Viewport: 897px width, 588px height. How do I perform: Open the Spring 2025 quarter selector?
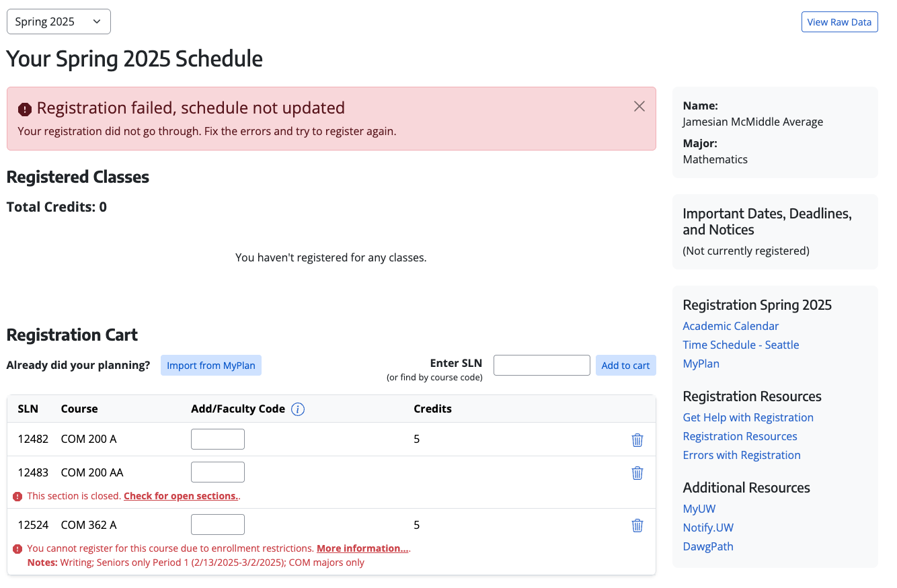point(58,22)
